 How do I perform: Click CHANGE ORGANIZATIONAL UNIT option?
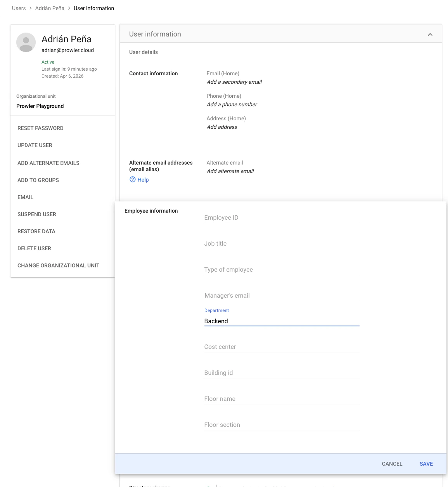(x=58, y=265)
